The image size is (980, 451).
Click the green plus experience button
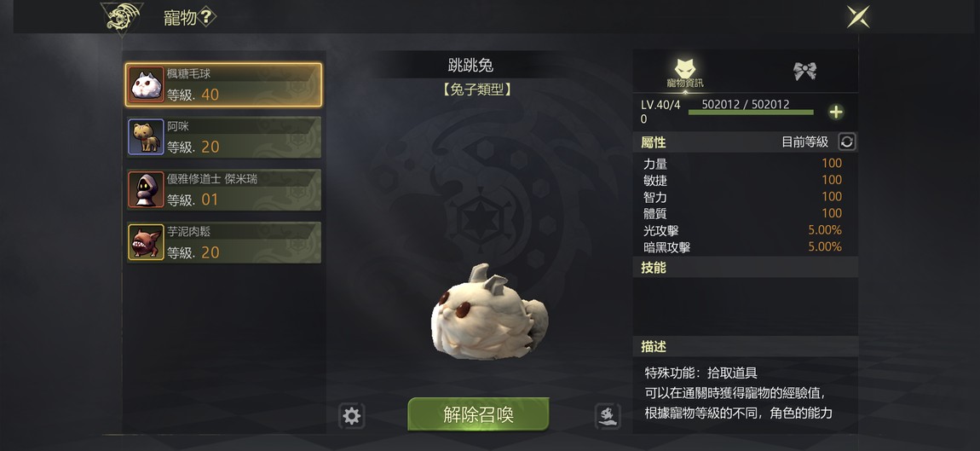click(x=836, y=113)
